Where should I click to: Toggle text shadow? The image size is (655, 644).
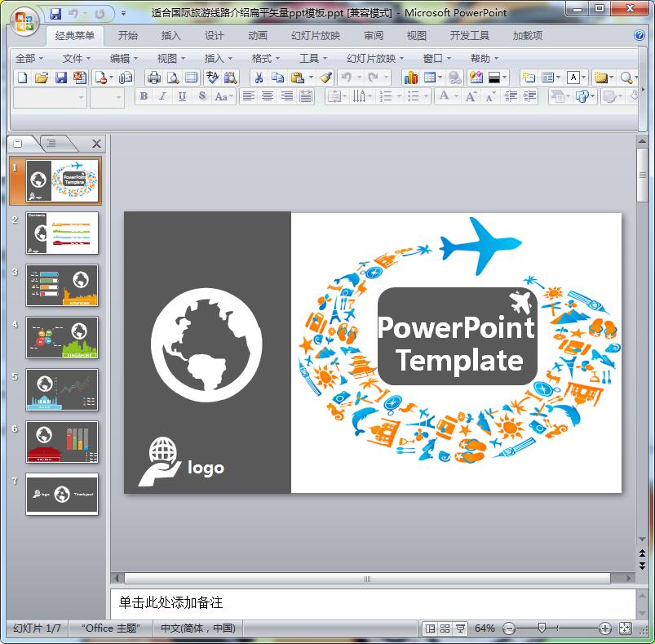202,96
